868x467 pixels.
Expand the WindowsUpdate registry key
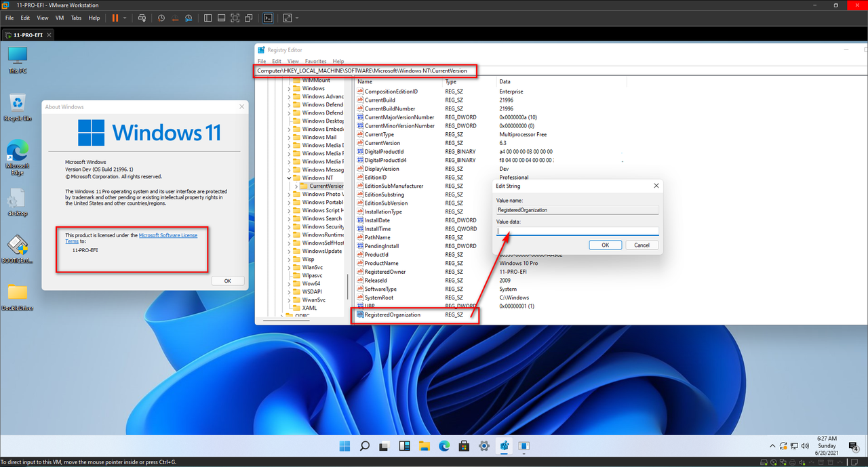point(290,251)
